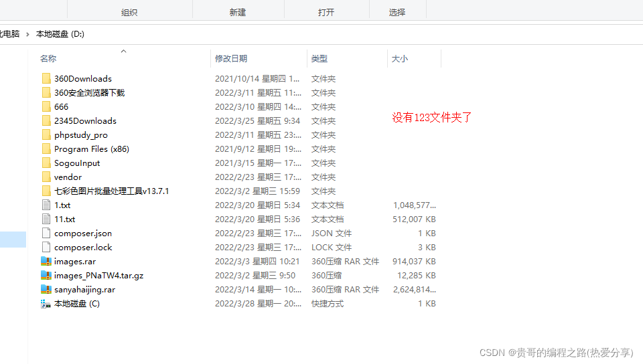Click the 1.txt text document icon
Screen dimensions: 643x364
click(x=46, y=205)
